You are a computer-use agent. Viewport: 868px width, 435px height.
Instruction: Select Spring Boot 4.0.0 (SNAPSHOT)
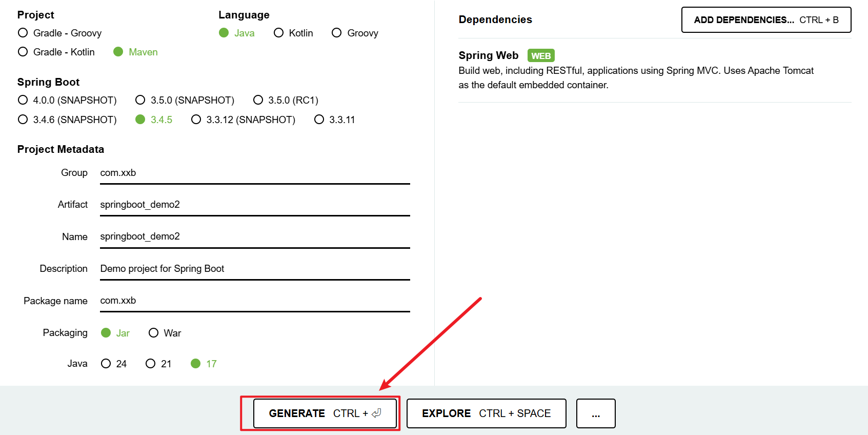pos(67,100)
